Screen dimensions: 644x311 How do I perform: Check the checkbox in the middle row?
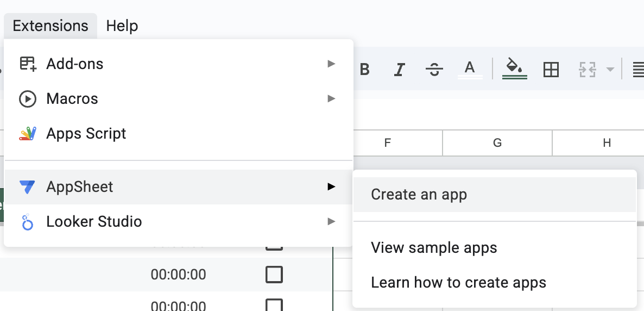click(x=274, y=275)
